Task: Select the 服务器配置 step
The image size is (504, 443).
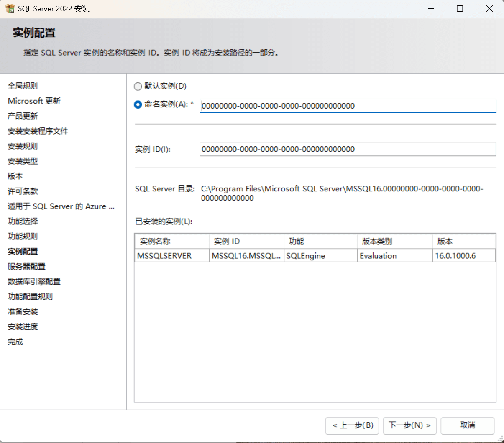Action: pos(26,266)
